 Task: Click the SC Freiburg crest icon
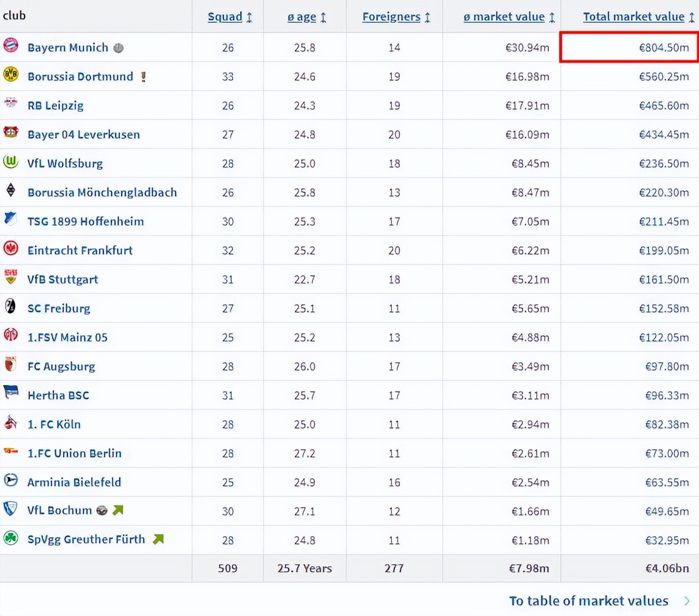click(x=11, y=306)
